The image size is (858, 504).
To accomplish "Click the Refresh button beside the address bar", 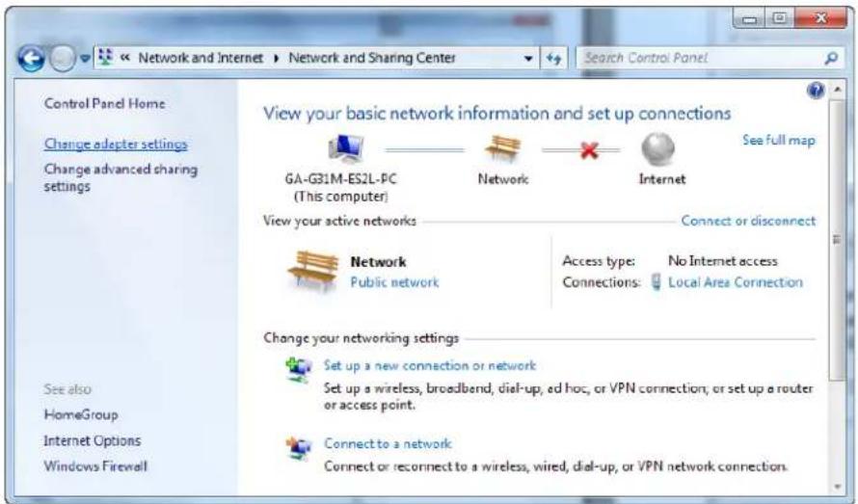I will coord(553,58).
